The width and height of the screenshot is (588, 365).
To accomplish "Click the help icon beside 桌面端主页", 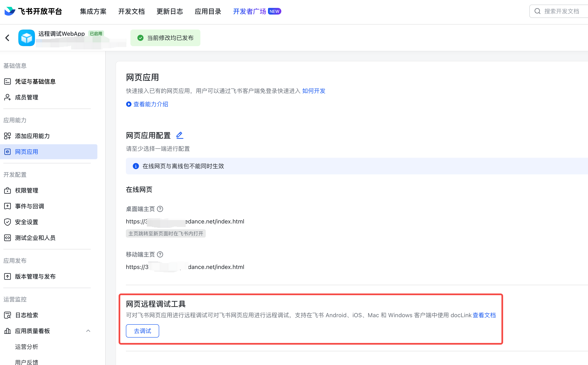I will pyautogui.click(x=160, y=209).
